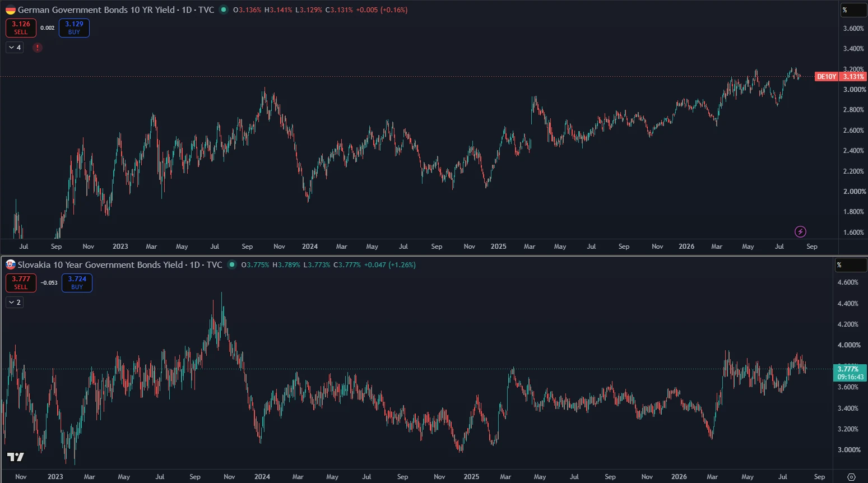The width and height of the screenshot is (868, 483).
Task: Click the close value C3.777% on Slovakia chart
Action: pyautogui.click(x=347, y=265)
